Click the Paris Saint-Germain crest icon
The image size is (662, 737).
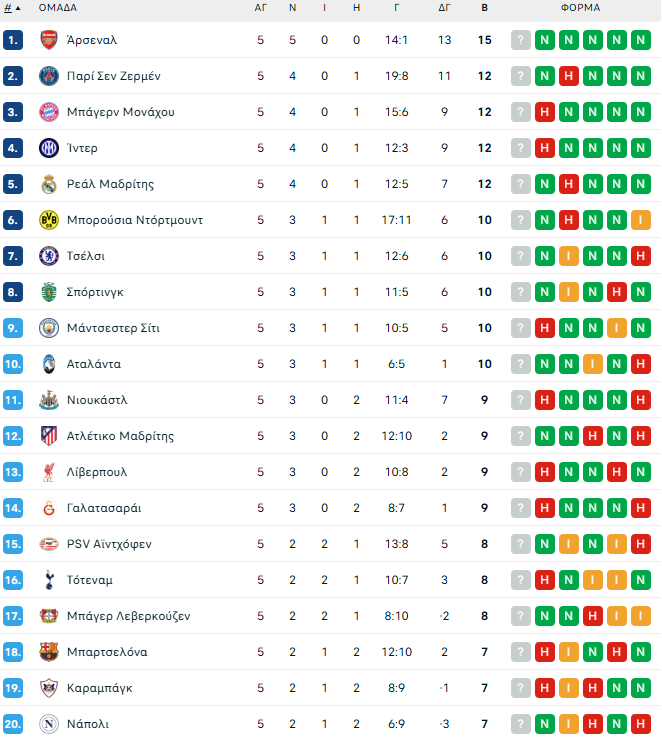click(48, 76)
